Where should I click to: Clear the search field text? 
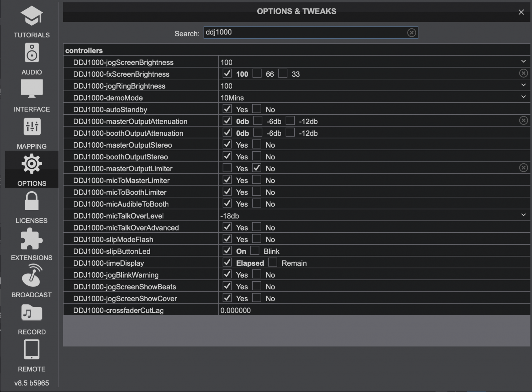tap(411, 33)
